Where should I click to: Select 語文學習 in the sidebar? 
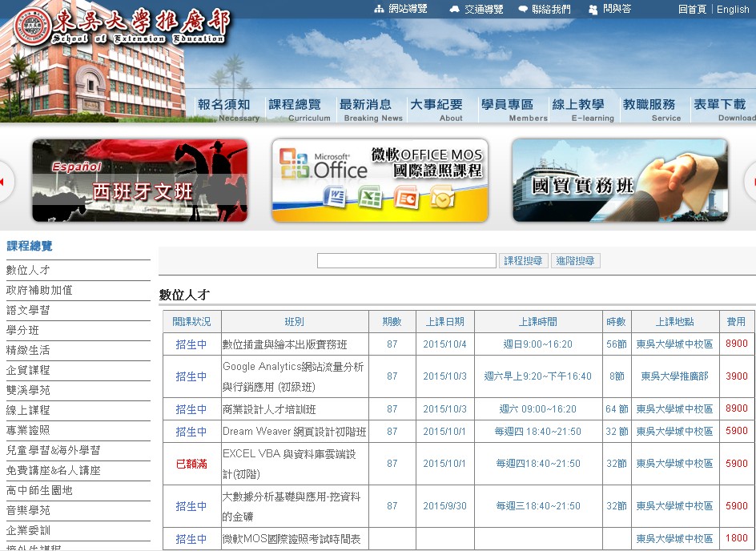(x=28, y=311)
